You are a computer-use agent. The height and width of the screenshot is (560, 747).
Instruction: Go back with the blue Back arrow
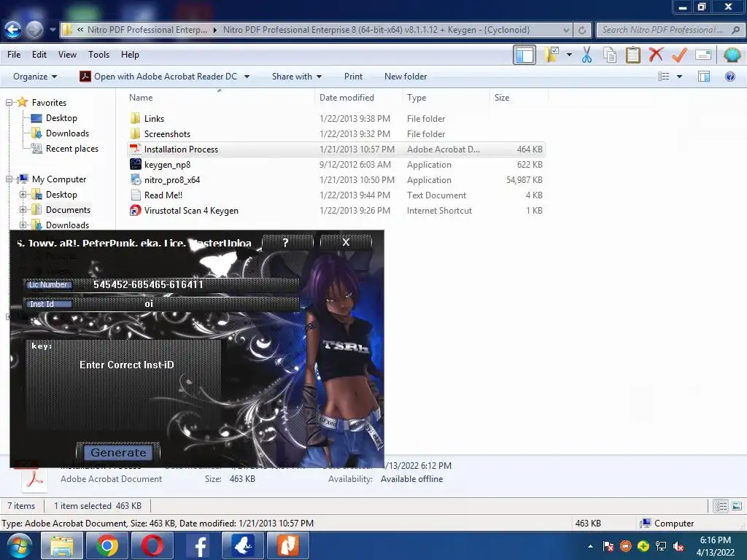coord(13,29)
